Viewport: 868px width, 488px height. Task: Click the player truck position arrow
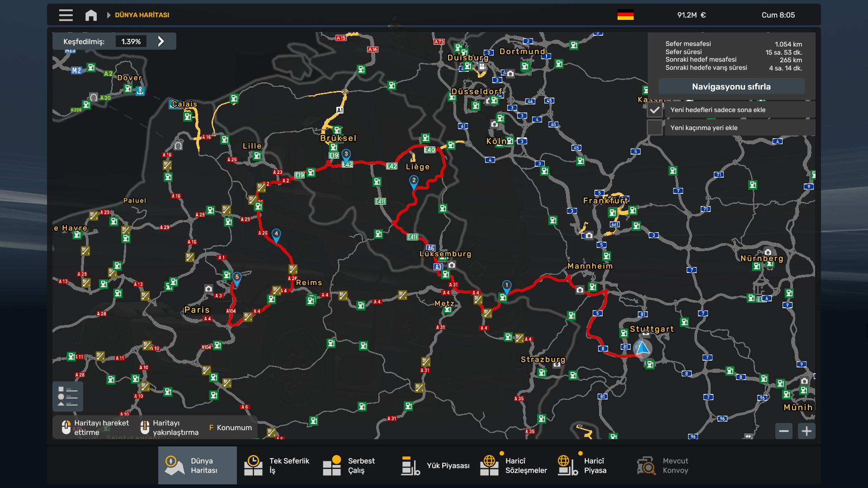(x=642, y=348)
